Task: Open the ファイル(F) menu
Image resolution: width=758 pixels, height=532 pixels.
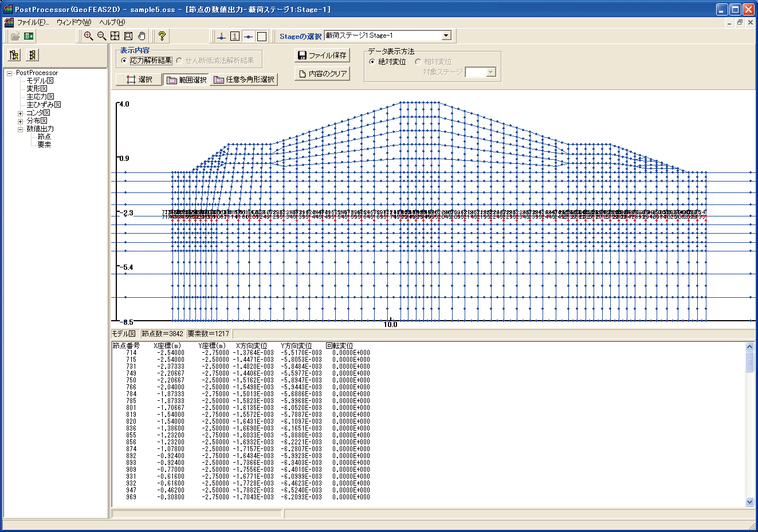Action: (32, 22)
